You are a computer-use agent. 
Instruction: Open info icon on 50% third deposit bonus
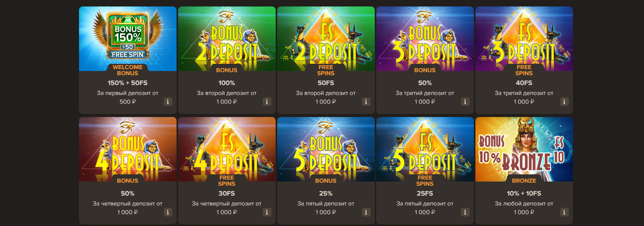465,102
